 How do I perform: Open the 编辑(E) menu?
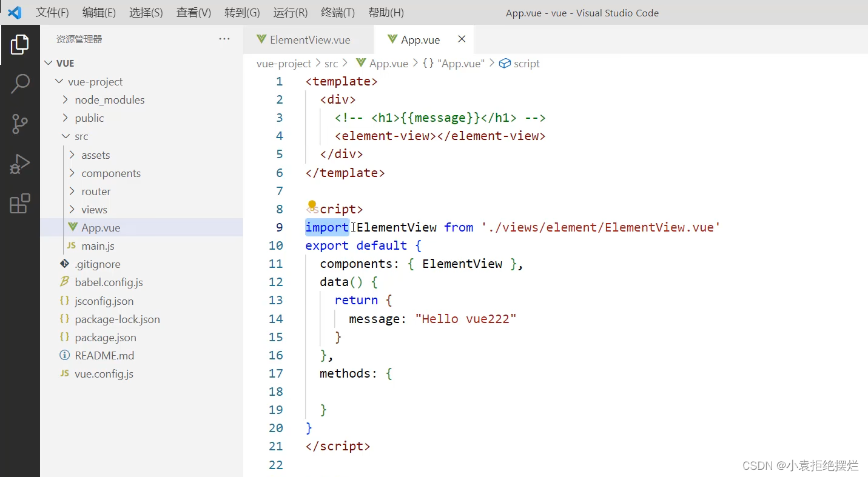(x=99, y=13)
